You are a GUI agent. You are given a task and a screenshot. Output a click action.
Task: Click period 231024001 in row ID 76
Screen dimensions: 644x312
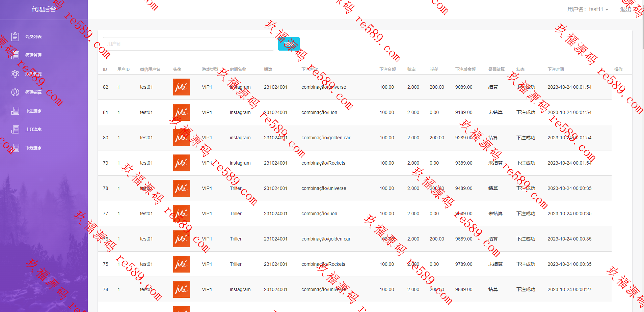pyautogui.click(x=276, y=239)
